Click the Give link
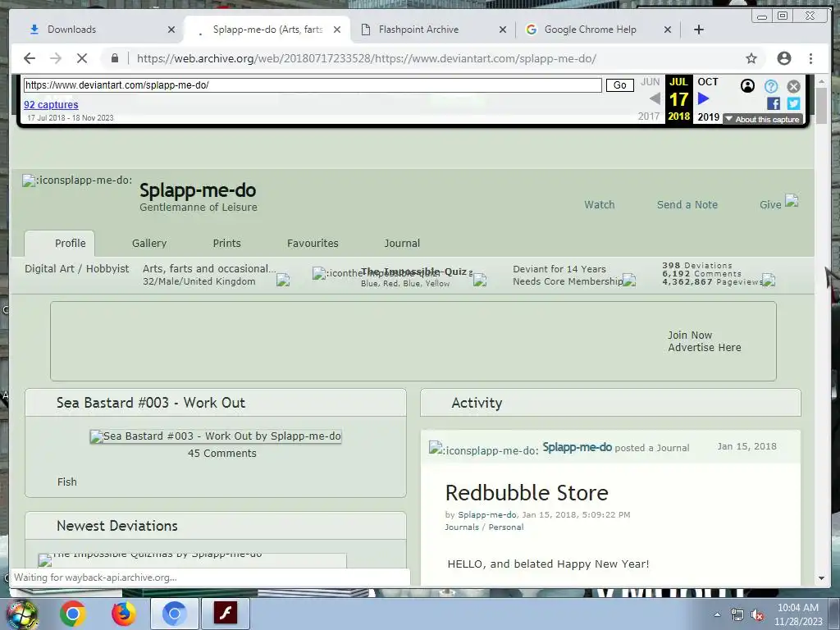840x630 pixels. tap(770, 204)
